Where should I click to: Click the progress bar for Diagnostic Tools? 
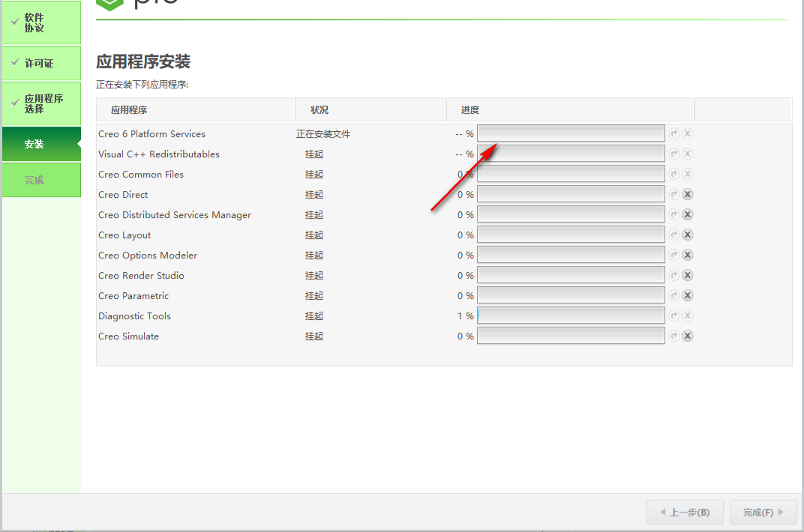point(571,315)
